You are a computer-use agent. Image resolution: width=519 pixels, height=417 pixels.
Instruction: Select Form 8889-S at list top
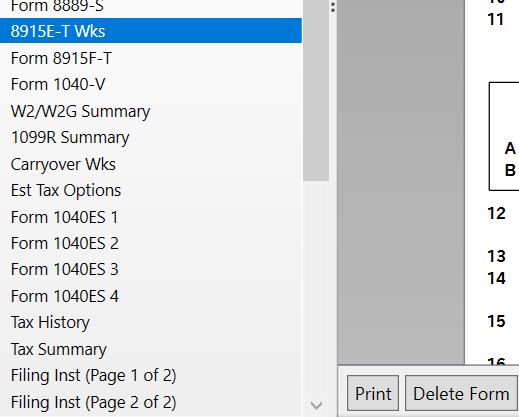tap(151, 7)
